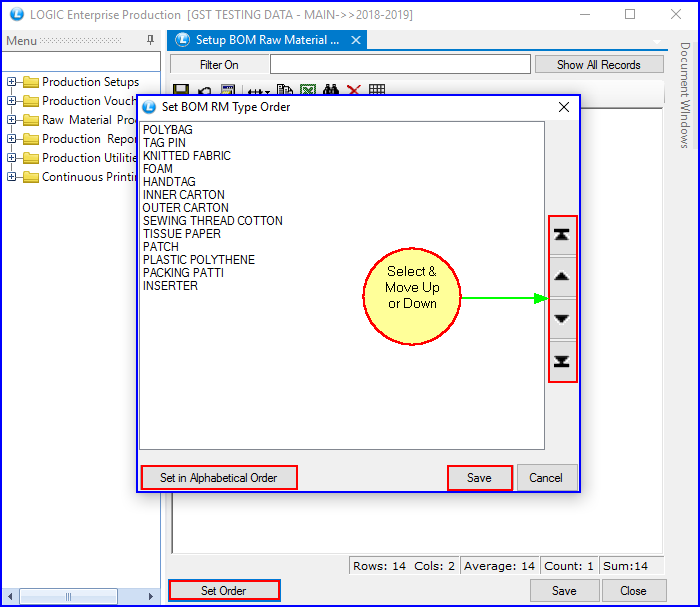Switch to Setup BOM Raw Material tab
Image resolution: width=700 pixels, height=607 pixels.
pyautogui.click(x=267, y=40)
